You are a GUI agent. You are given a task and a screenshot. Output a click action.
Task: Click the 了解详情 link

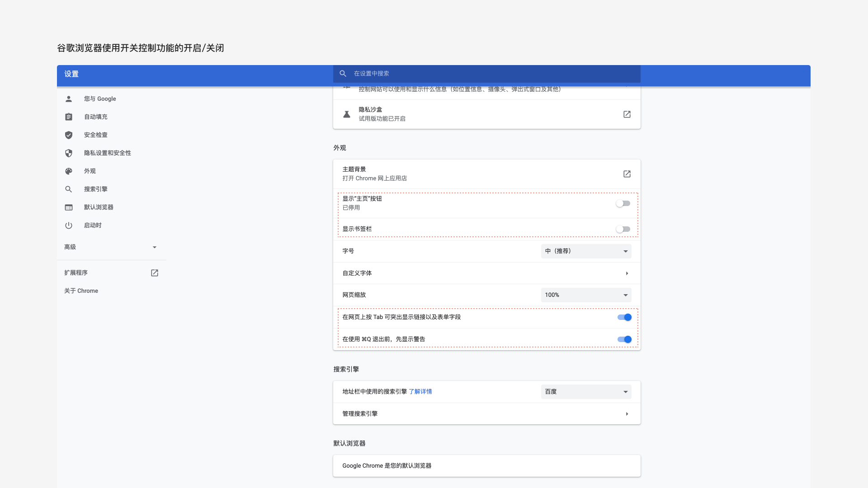(420, 392)
